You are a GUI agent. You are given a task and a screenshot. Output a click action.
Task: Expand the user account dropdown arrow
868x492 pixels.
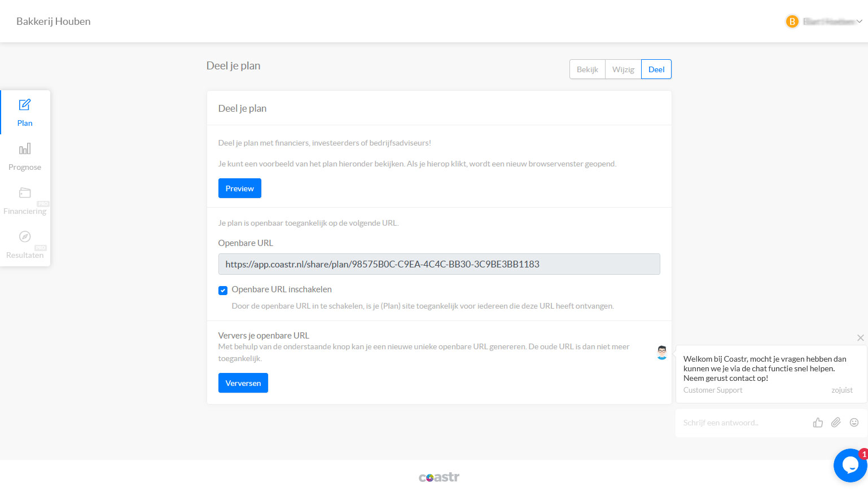pyautogui.click(x=860, y=21)
